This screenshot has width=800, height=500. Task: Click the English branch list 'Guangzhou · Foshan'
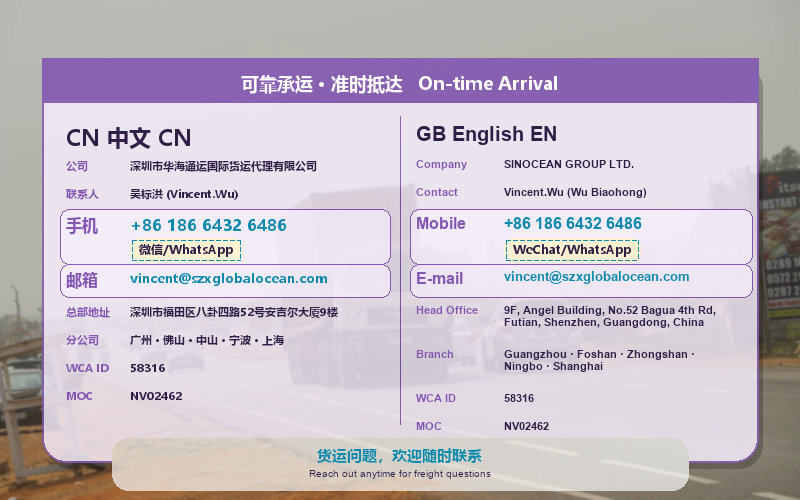(x=599, y=360)
